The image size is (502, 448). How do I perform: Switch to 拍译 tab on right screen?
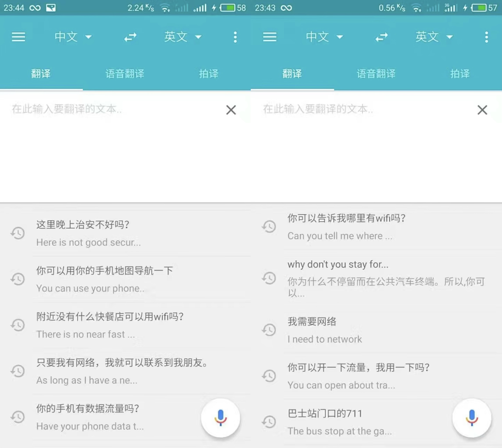pyautogui.click(x=460, y=74)
